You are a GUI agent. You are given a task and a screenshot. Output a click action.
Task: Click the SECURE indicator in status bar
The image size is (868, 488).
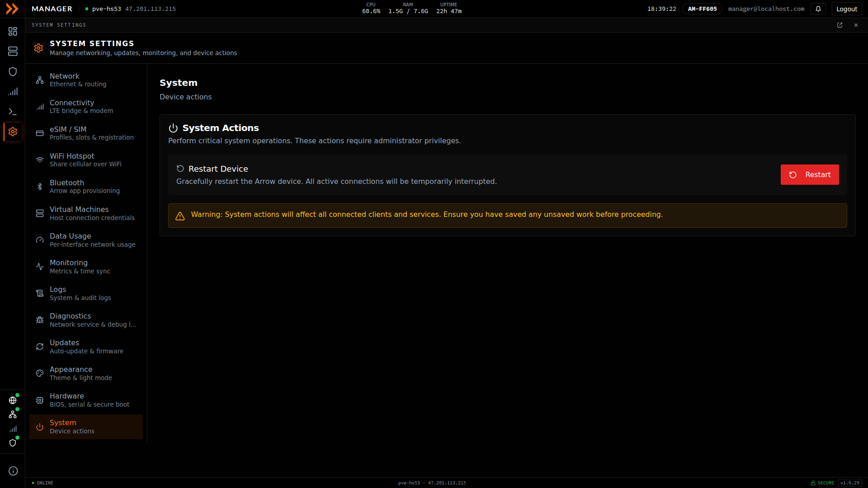tap(822, 483)
